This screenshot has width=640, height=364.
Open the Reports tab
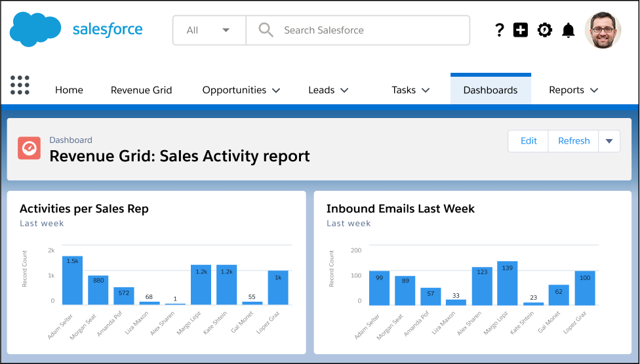pos(567,91)
